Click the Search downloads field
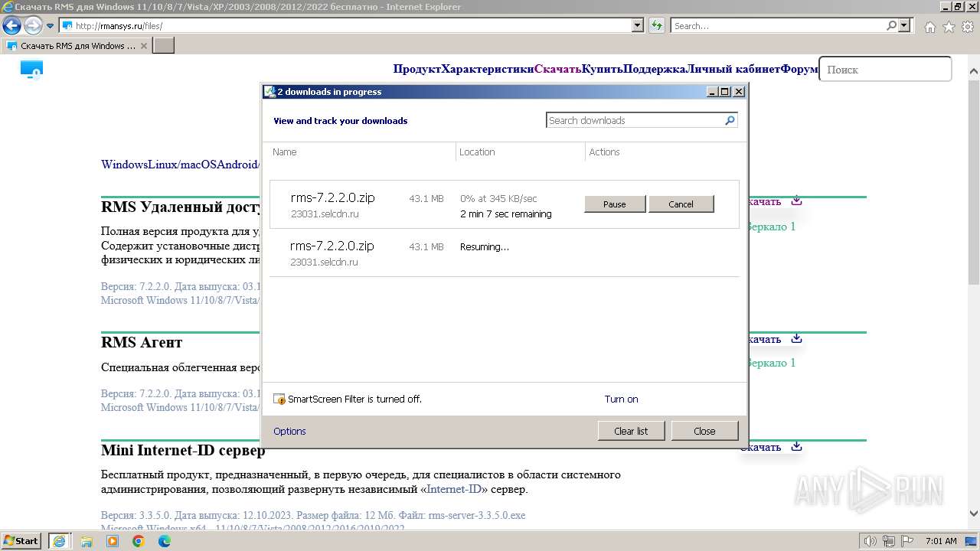Image resolution: width=980 pixels, height=551 pixels. (x=635, y=120)
